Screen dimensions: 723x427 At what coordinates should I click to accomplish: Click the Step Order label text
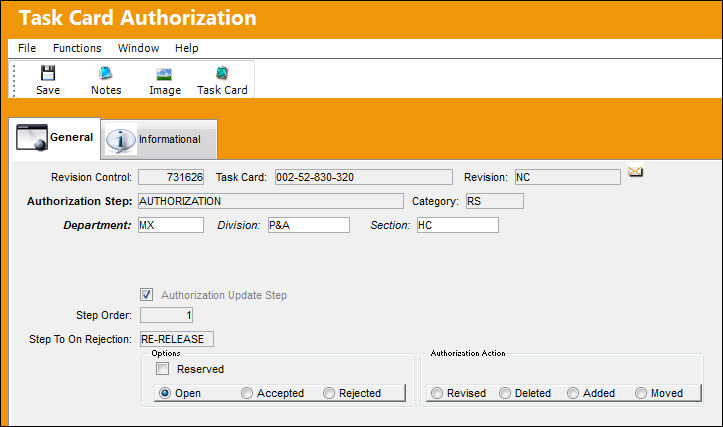pos(104,315)
